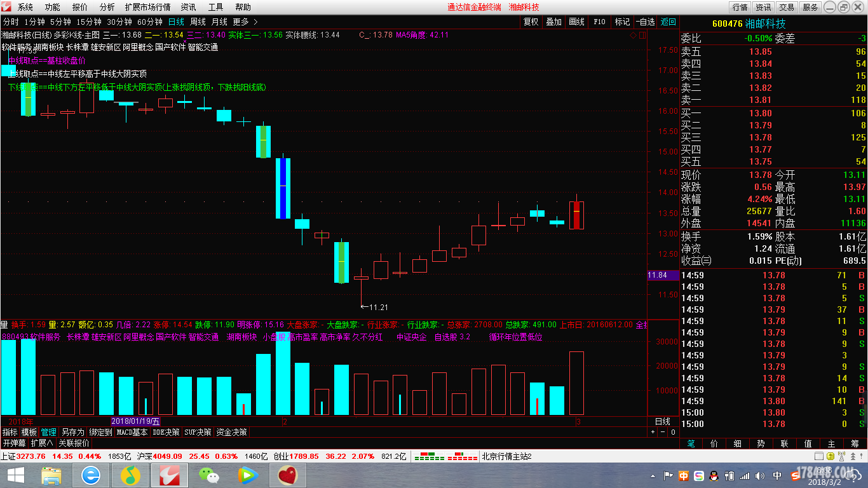
Task: Switch to 分时 chart period
Action: click(11, 22)
